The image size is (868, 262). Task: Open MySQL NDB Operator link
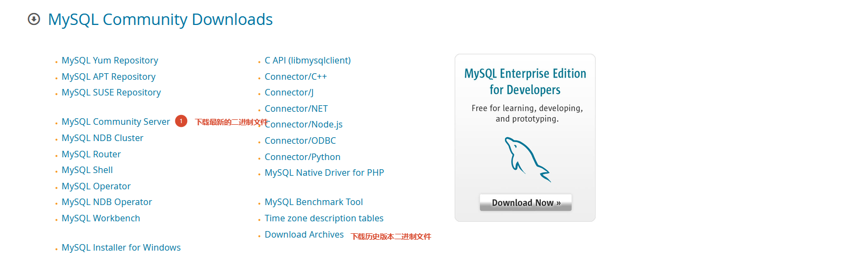coord(107,202)
